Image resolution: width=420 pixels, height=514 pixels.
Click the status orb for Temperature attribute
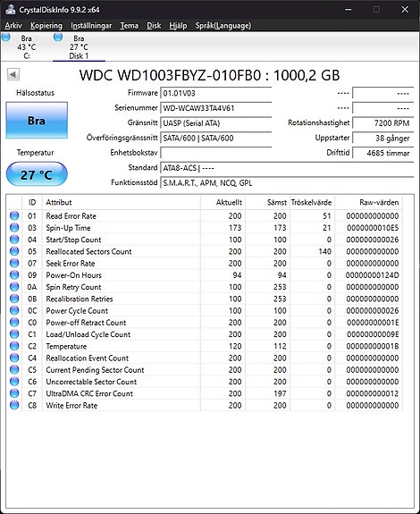14,346
